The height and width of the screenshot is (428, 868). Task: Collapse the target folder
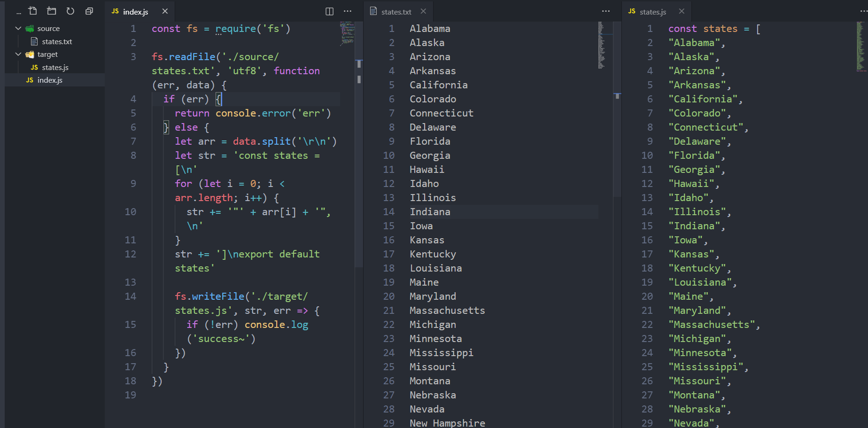click(18, 54)
